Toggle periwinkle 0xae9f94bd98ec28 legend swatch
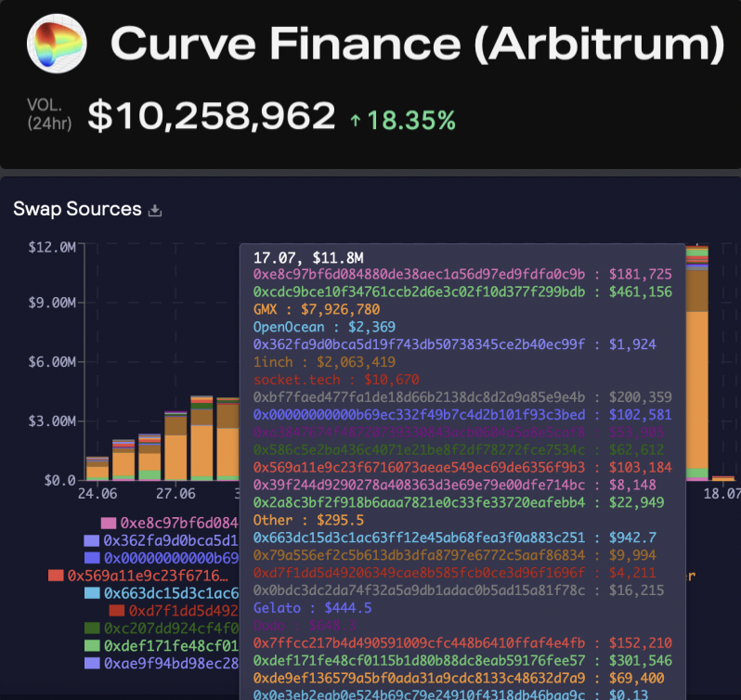Viewport: 741px width, 700px height. click(92, 663)
